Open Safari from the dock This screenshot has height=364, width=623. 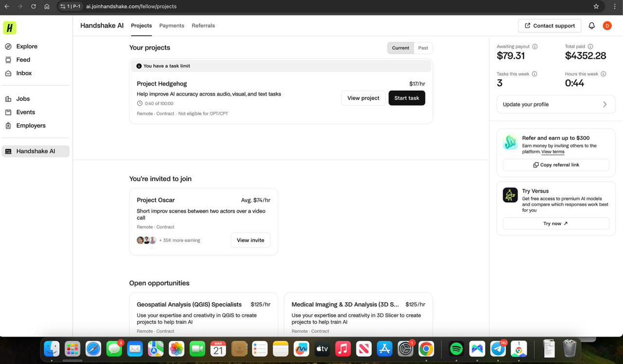(x=93, y=348)
